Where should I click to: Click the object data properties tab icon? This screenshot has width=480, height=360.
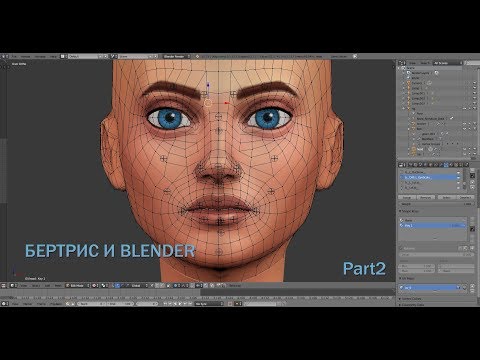[x=447, y=165]
